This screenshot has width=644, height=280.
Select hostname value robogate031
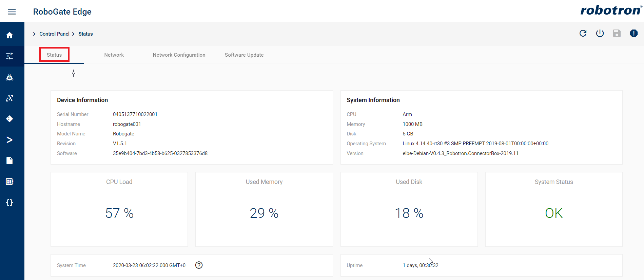(x=127, y=124)
